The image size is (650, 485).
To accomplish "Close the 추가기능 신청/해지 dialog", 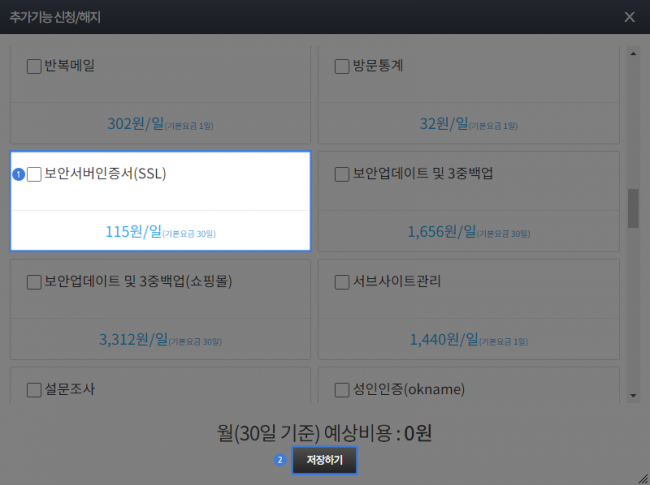I will 628,17.
